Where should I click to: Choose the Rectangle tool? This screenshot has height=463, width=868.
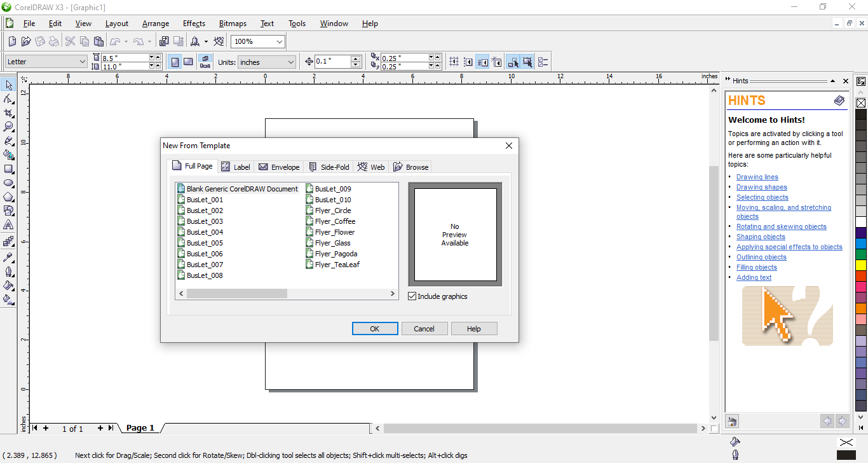tap(9, 169)
